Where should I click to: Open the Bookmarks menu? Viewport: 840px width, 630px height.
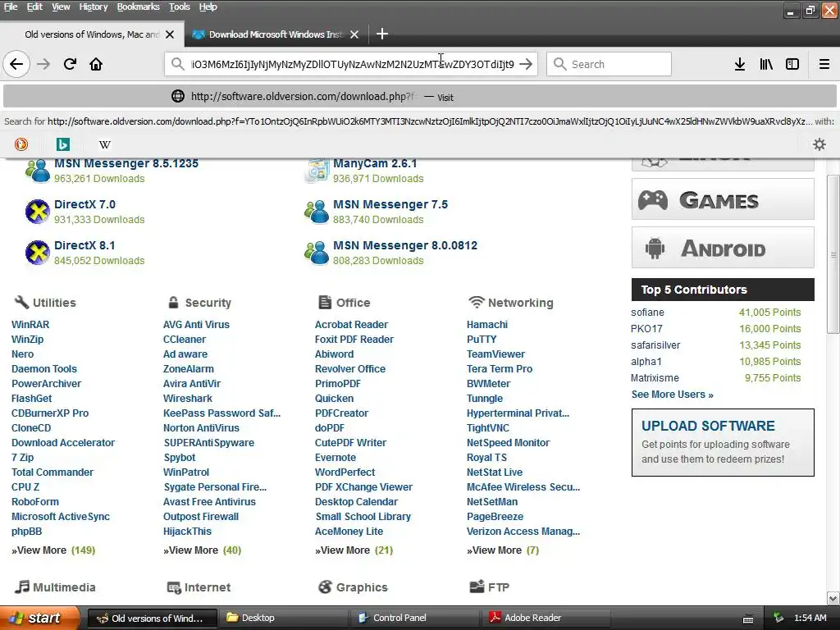(x=138, y=7)
